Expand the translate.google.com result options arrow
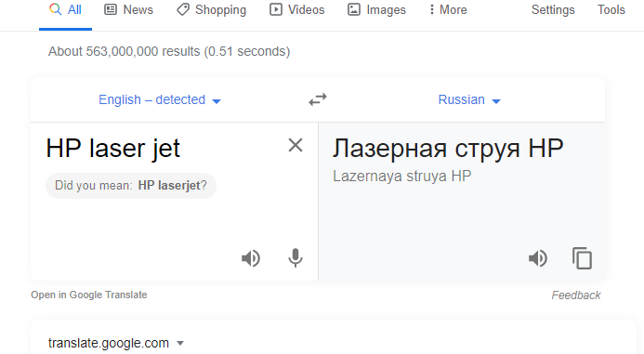The width and height of the screenshot is (644, 354). pyautogui.click(x=180, y=343)
